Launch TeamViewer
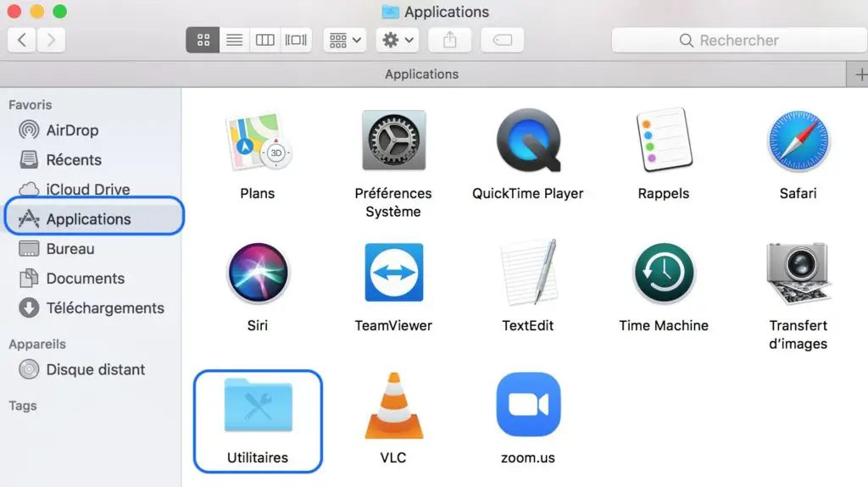The width and height of the screenshot is (868, 487). tap(393, 272)
